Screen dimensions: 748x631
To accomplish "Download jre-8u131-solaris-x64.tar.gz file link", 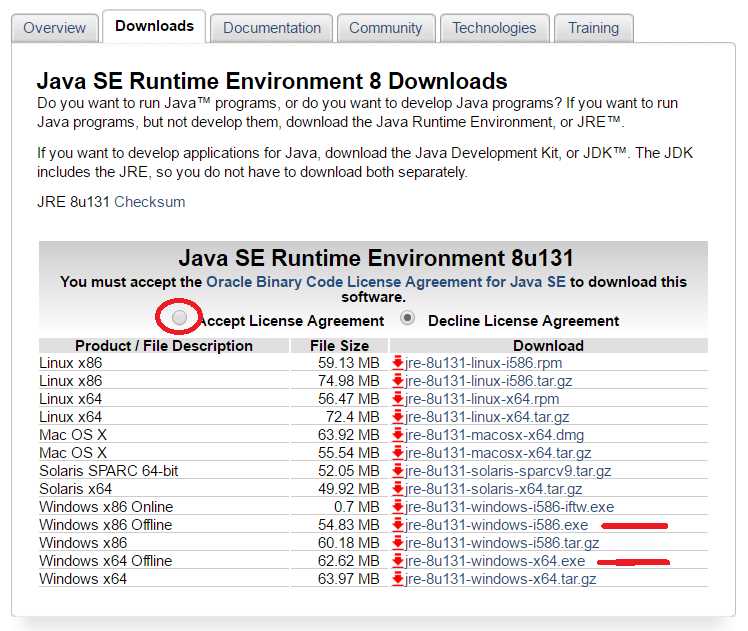I will click(x=494, y=489).
